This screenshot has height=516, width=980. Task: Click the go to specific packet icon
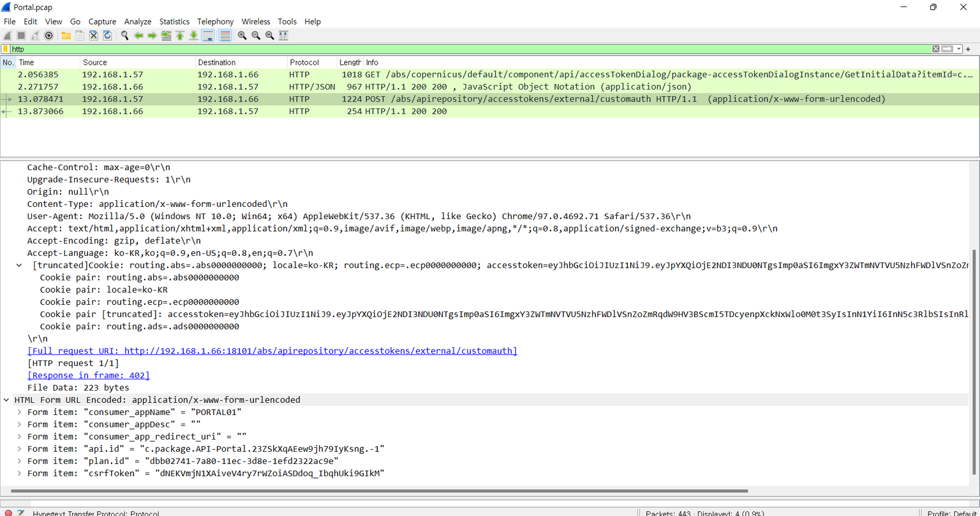tap(166, 36)
